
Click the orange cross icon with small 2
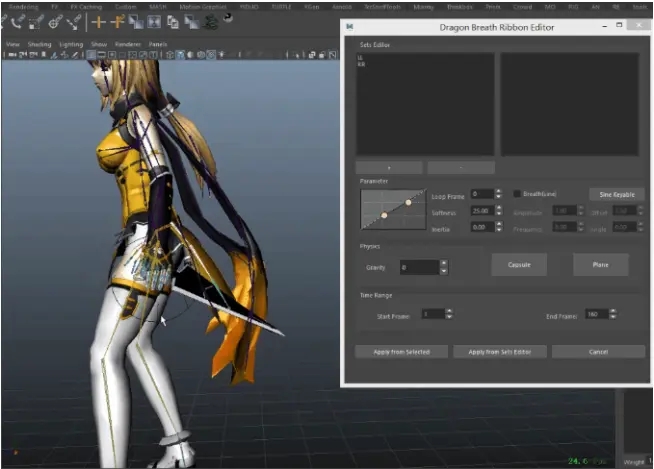pos(117,22)
